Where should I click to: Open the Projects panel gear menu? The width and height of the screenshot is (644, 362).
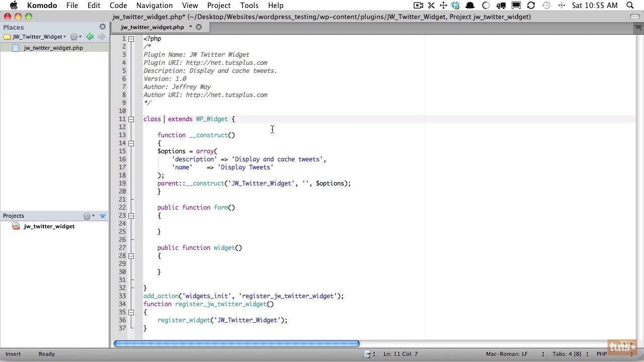(88, 216)
